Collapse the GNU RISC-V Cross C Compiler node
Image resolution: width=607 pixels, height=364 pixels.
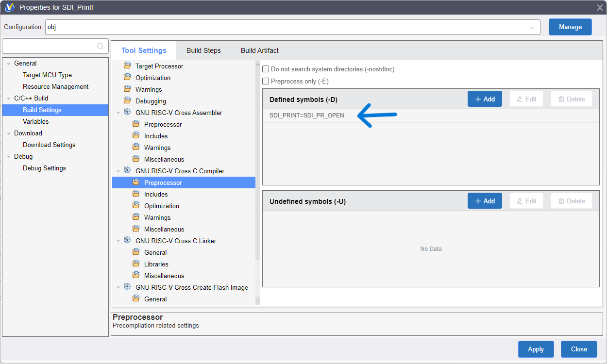118,171
